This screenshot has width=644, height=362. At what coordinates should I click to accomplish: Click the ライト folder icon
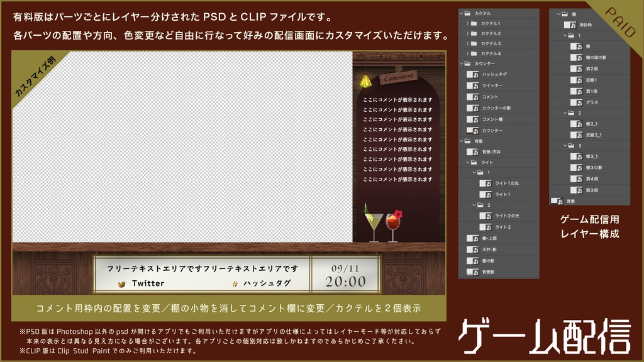coord(475,162)
